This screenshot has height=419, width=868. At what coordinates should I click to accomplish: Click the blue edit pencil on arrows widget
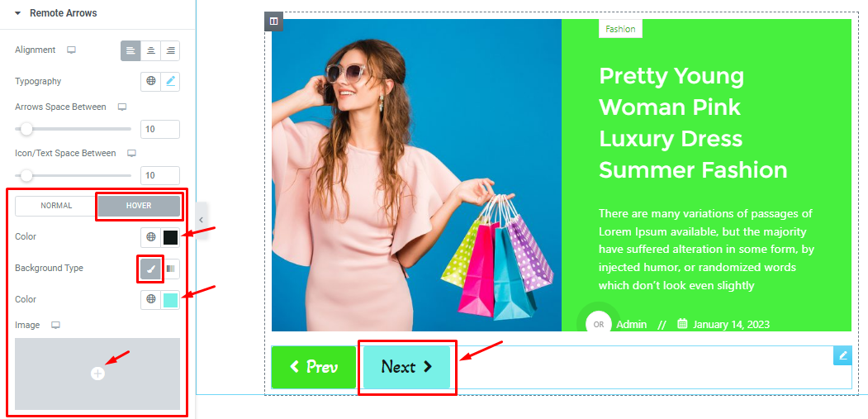(842, 356)
